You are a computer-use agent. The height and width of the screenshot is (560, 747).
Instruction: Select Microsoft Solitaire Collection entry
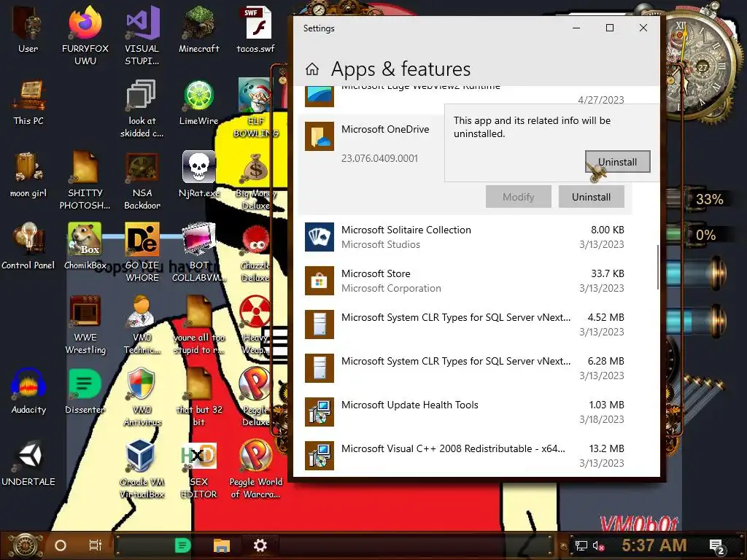(x=465, y=237)
